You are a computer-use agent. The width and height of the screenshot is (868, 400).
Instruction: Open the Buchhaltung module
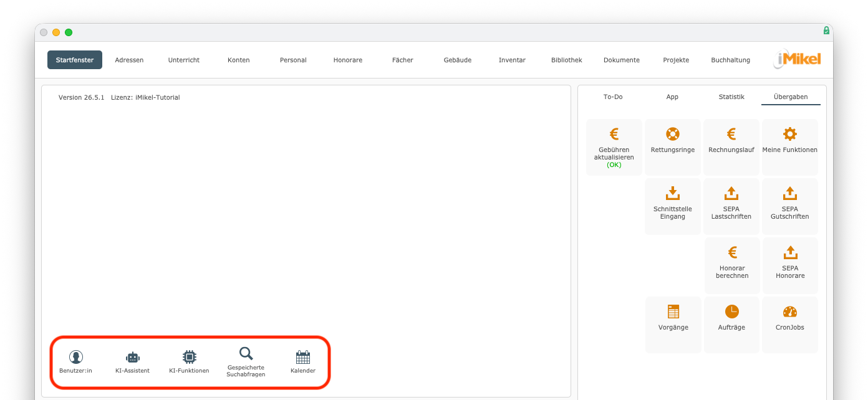[x=731, y=60]
